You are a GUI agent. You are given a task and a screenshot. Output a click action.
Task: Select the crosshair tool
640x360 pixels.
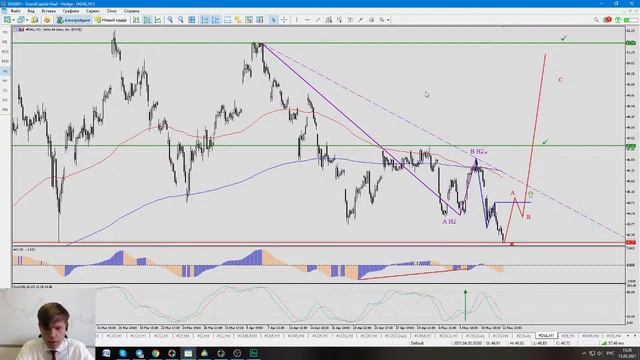click(x=284, y=20)
